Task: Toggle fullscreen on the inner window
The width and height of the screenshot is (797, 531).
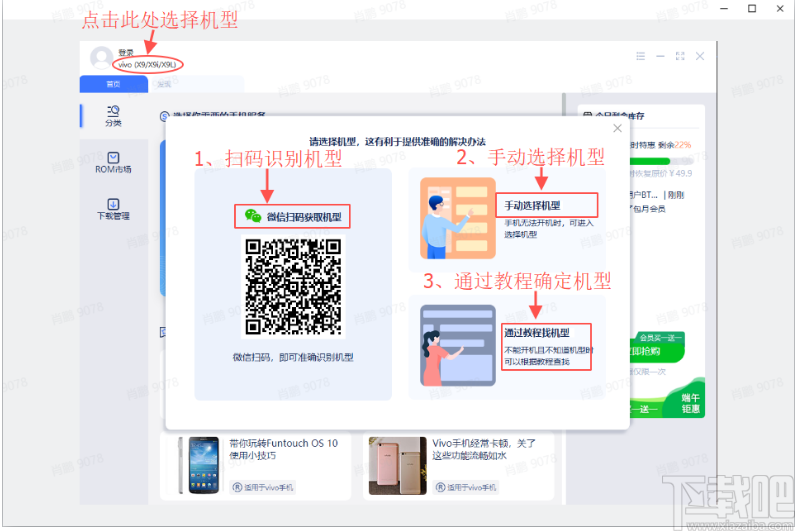Action: click(x=680, y=56)
